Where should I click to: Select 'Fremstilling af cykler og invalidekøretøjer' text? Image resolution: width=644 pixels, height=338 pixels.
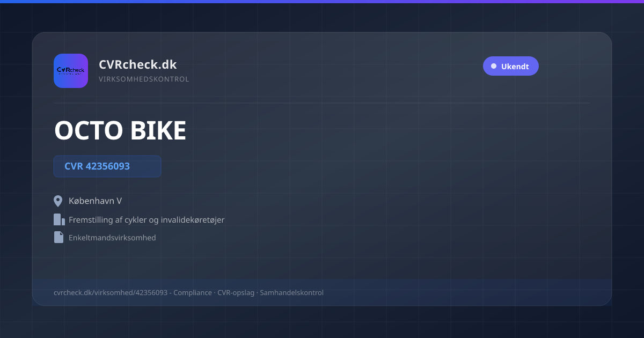[x=147, y=220]
